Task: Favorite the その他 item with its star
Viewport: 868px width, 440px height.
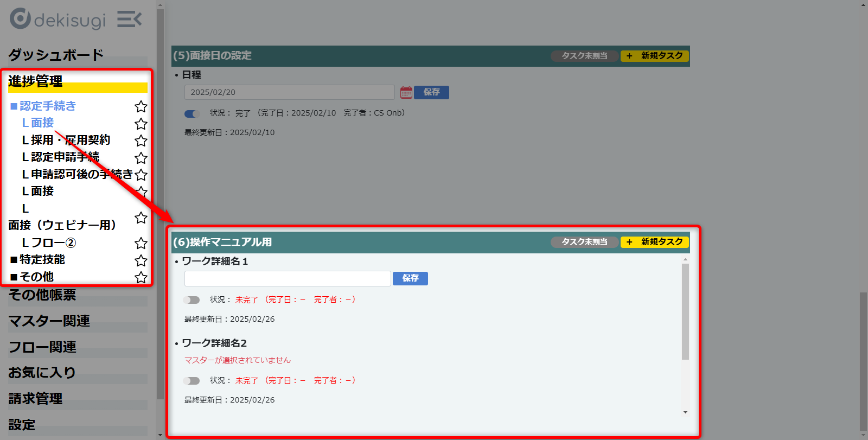Action: tap(141, 277)
